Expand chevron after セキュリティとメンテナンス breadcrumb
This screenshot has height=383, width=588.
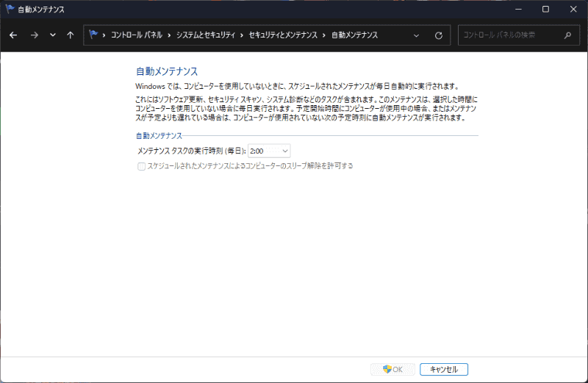pyautogui.click(x=324, y=35)
